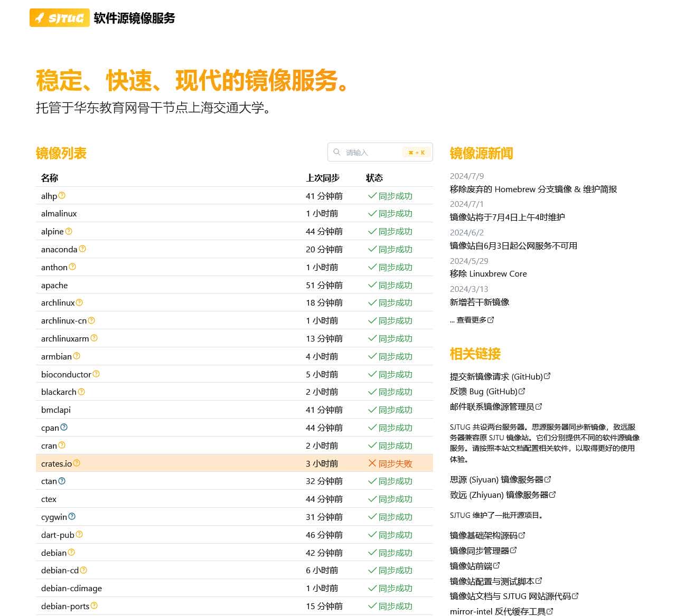Click 同步失败 status of crates.io
This screenshot has width=676, height=616.
click(x=390, y=463)
